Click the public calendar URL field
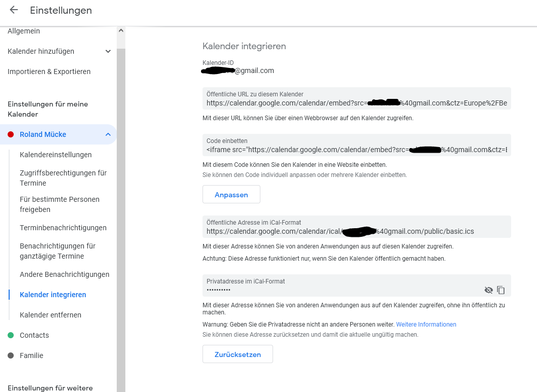Image resolution: width=537 pixels, height=392 pixels. tap(356, 98)
